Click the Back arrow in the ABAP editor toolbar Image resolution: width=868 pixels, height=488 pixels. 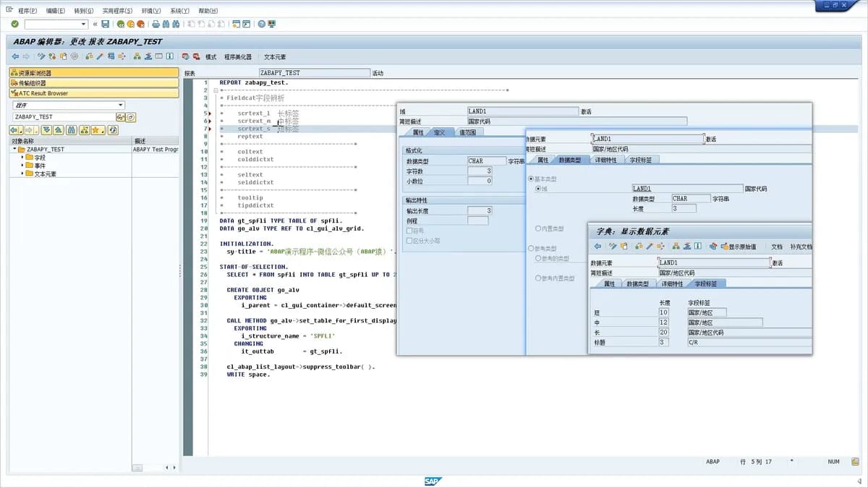click(x=15, y=56)
